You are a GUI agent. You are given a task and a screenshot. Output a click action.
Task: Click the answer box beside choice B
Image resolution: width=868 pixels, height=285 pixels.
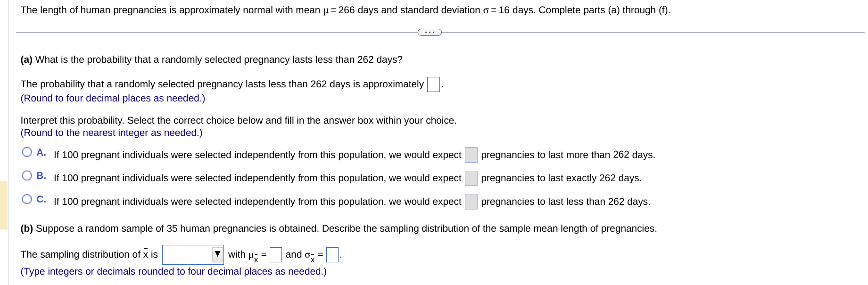(471, 178)
